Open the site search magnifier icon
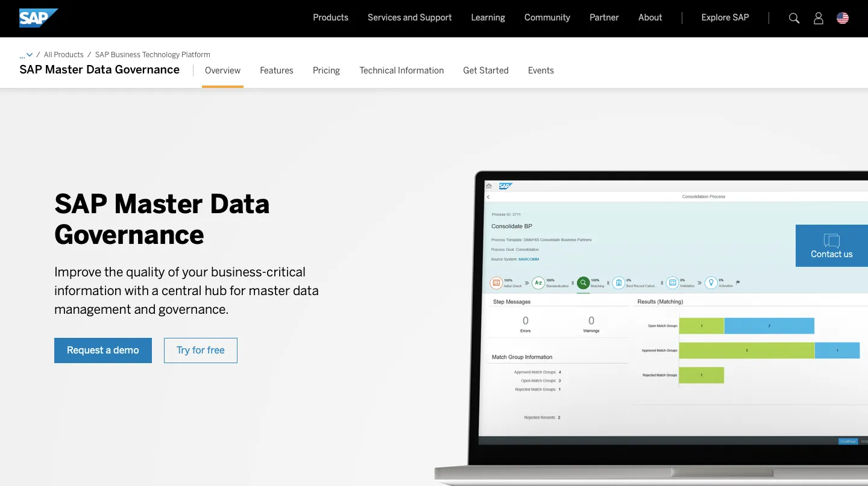This screenshot has height=486, width=868. point(794,18)
